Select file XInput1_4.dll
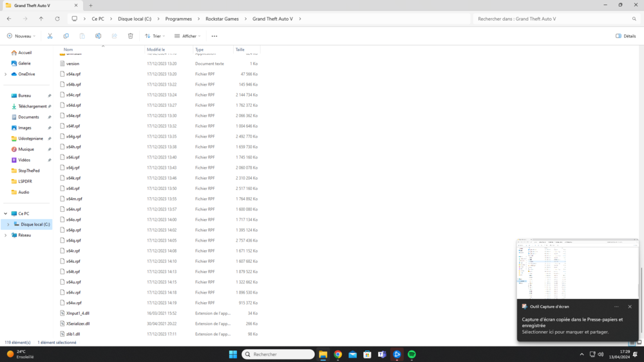Image resolution: width=644 pixels, height=362 pixels. click(78, 313)
